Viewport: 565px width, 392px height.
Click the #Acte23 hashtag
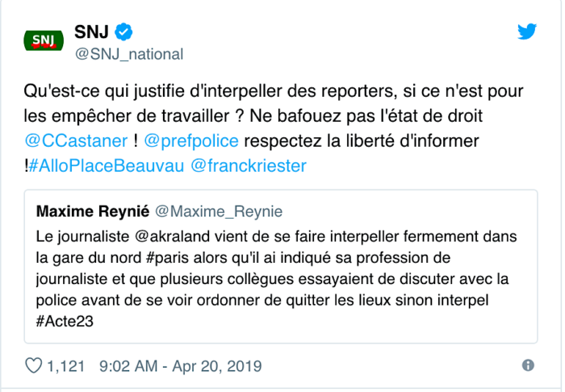(x=65, y=321)
